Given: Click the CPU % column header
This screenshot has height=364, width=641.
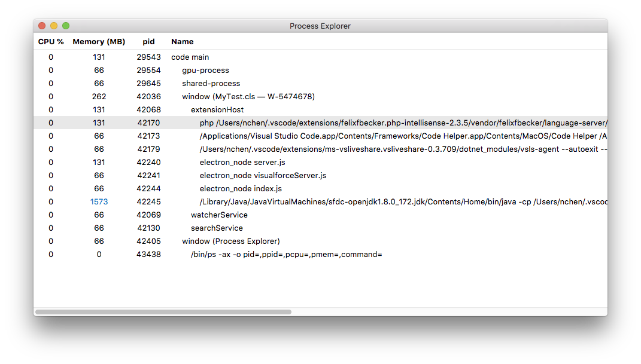Looking at the screenshot, I should click(x=51, y=42).
